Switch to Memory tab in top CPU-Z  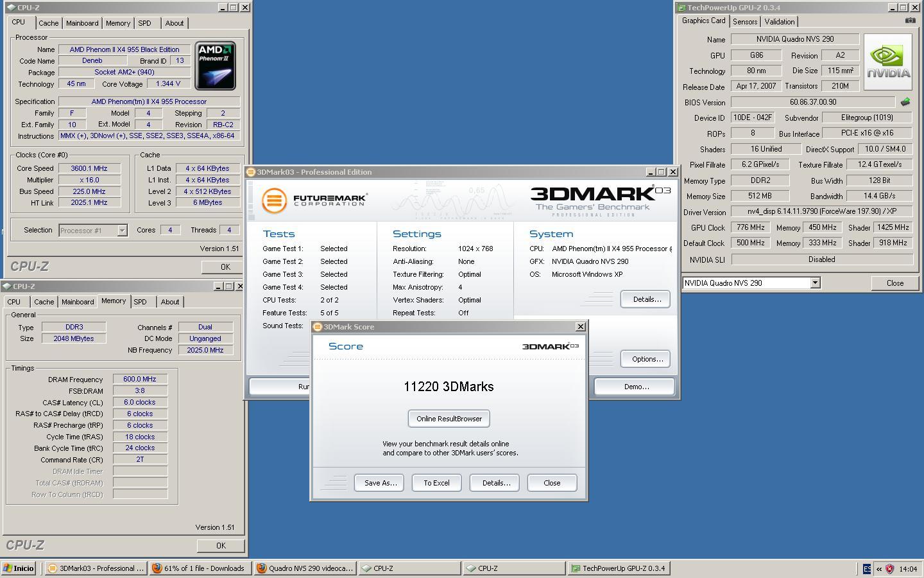pyautogui.click(x=118, y=23)
